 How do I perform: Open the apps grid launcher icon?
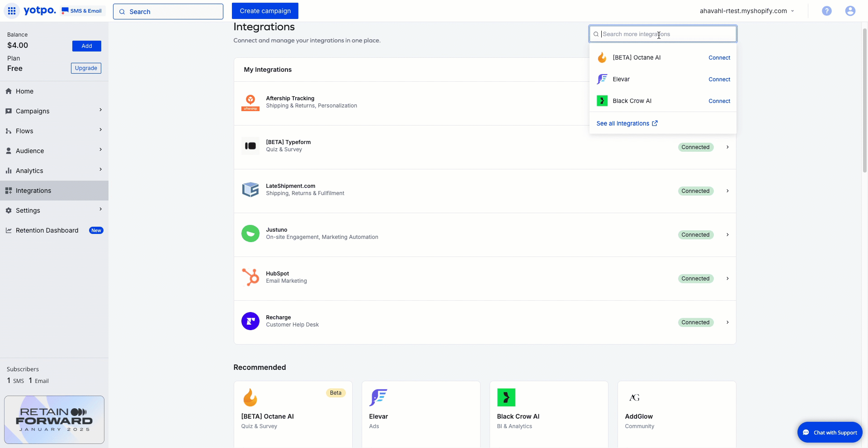tap(12, 11)
